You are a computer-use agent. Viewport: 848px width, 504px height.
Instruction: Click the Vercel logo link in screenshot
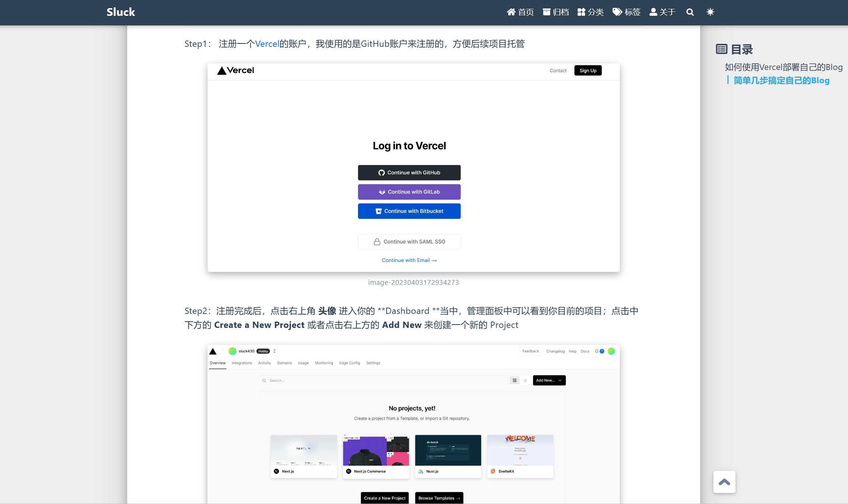(235, 70)
